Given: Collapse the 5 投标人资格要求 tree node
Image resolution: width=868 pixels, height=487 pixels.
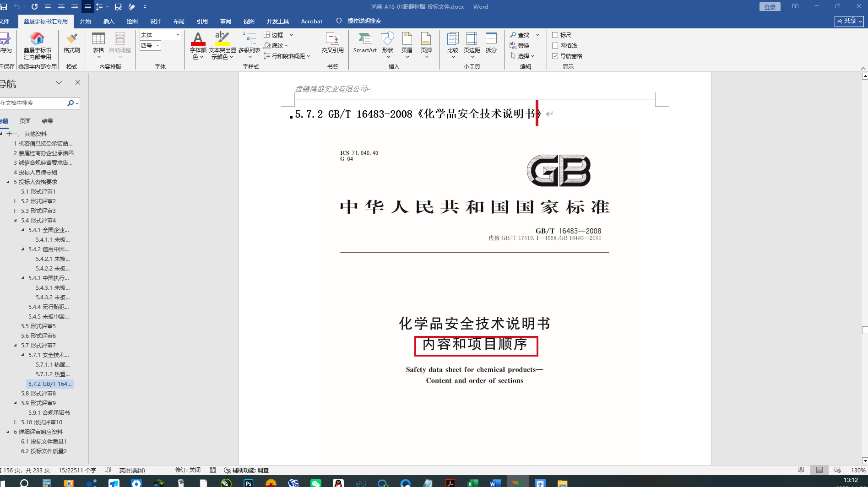Looking at the screenshot, I should tap(8, 182).
